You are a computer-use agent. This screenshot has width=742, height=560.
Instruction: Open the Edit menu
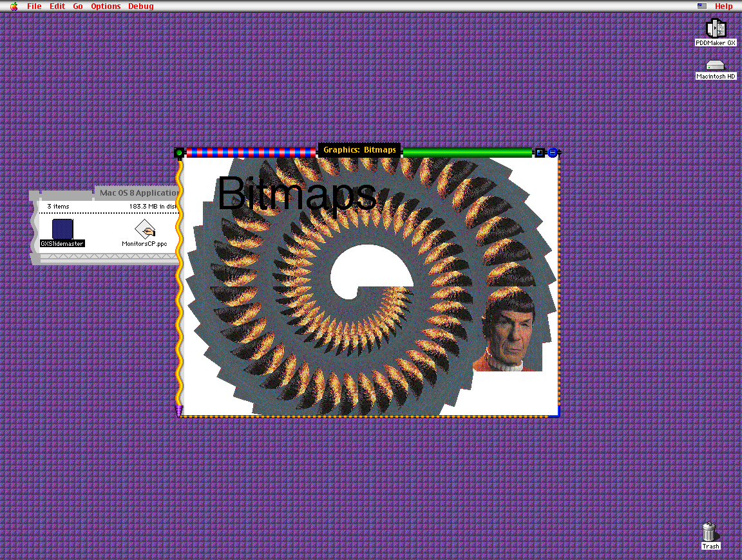click(57, 6)
